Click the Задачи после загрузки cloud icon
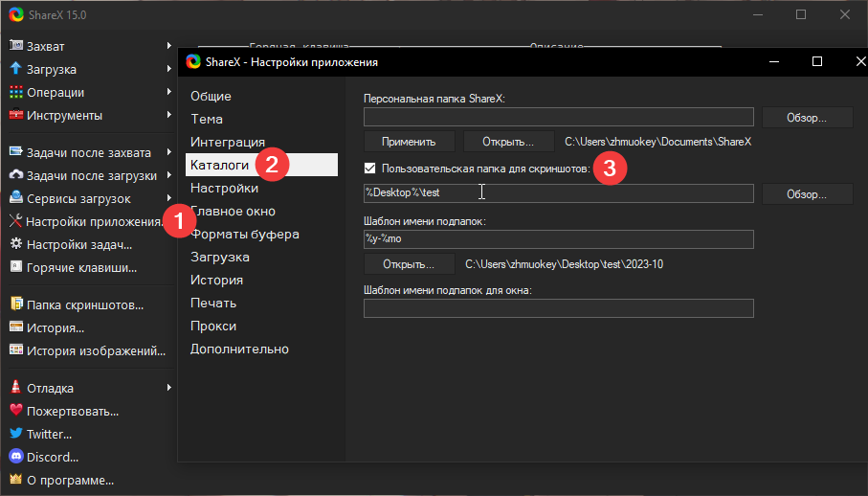This screenshot has width=868, height=496. [16, 175]
